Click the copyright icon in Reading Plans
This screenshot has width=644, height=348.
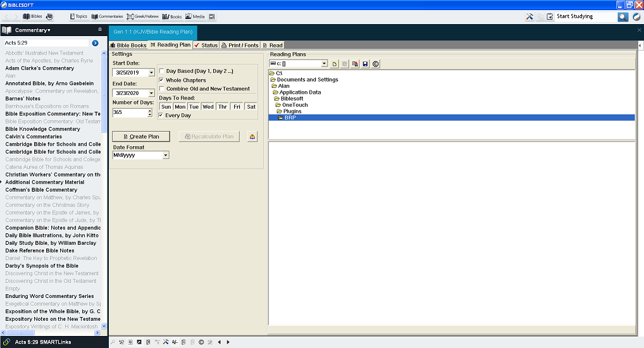point(375,64)
